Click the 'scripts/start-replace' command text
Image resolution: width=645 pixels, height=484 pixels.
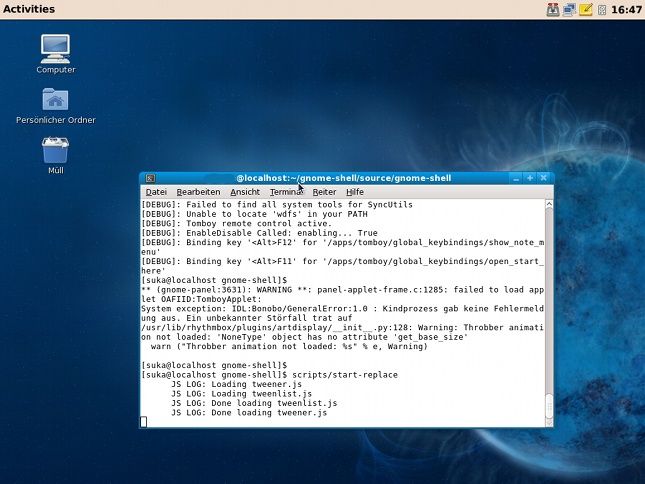[345, 375]
